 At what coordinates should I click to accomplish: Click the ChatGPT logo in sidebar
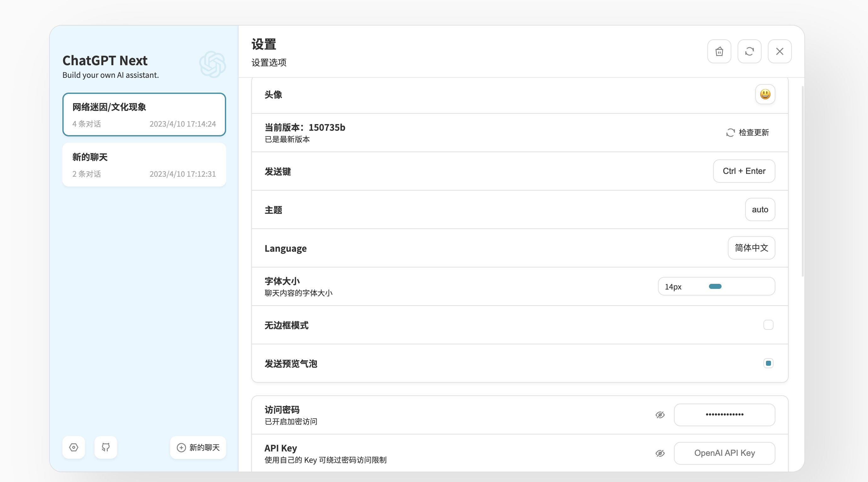212,64
